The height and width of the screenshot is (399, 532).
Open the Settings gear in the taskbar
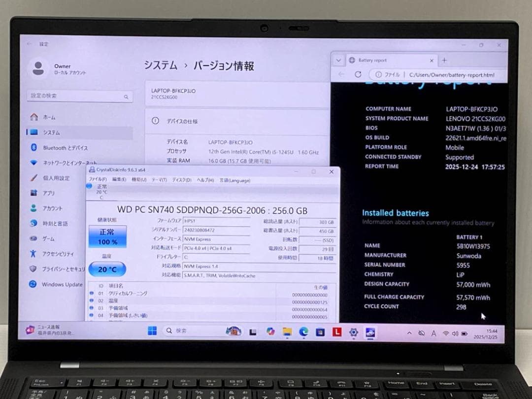pyautogui.click(x=353, y=333)
